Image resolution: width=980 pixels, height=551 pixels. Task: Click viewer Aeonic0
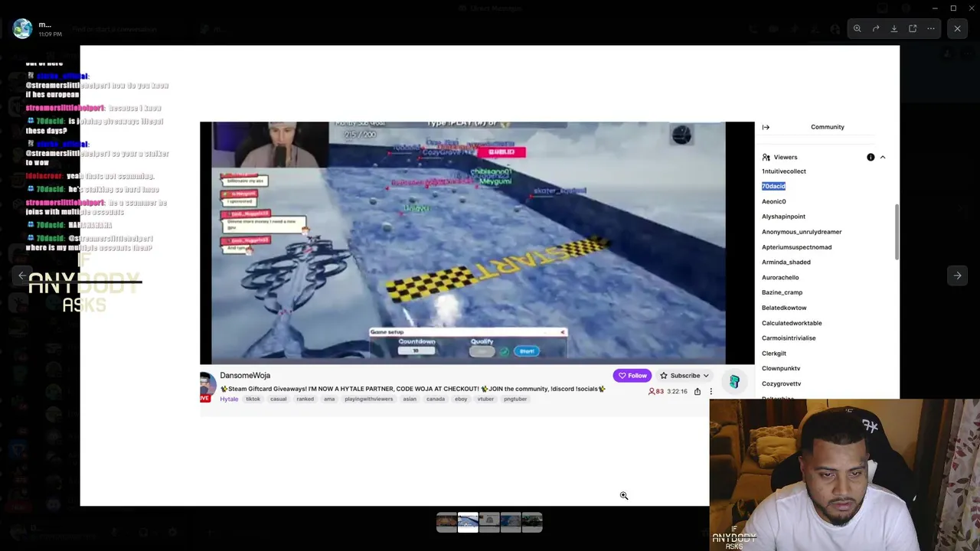pyautogui.click(x=773, y=201)
